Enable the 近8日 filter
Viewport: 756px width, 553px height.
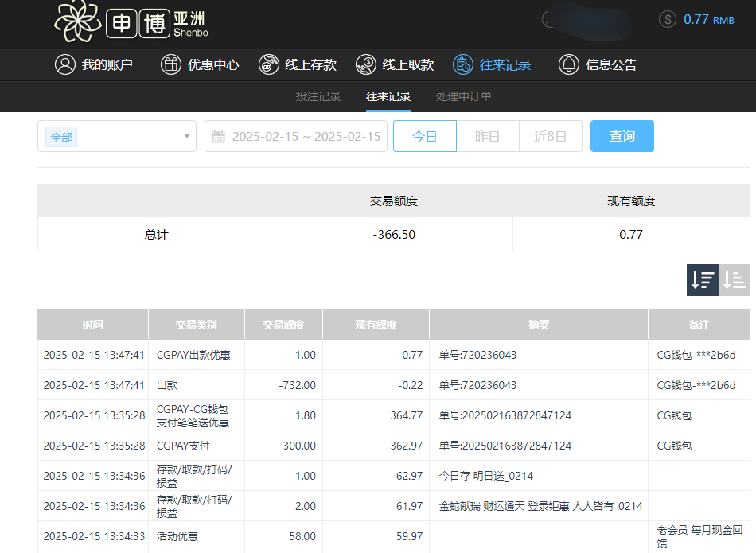(550, 136)
